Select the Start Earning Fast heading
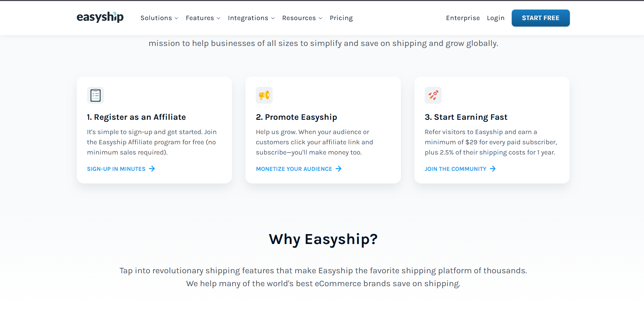 466,117
